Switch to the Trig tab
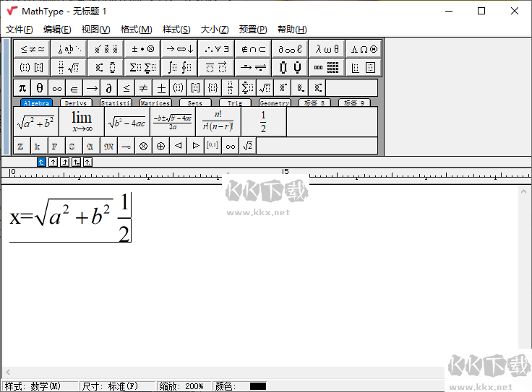Screen dimensions: 532x392 235,103
